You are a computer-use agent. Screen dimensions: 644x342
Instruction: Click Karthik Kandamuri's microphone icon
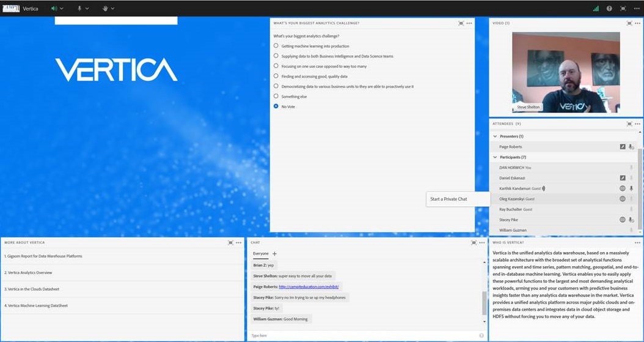631,188
